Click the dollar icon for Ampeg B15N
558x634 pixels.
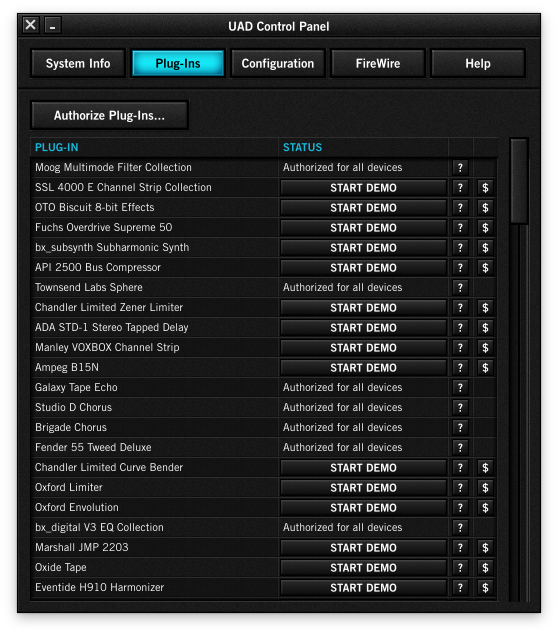click(x=485, y=368)
